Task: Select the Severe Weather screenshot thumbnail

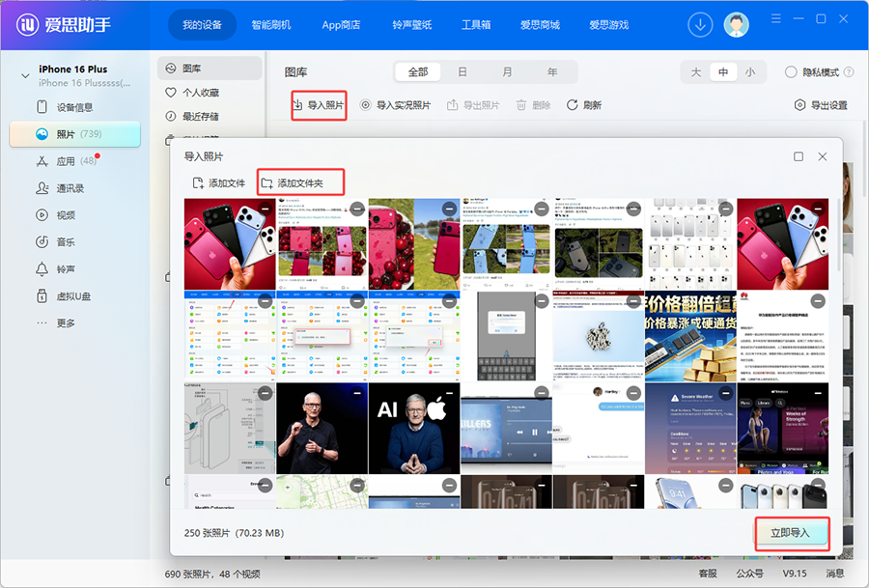Action: click(x=690, y=428)
